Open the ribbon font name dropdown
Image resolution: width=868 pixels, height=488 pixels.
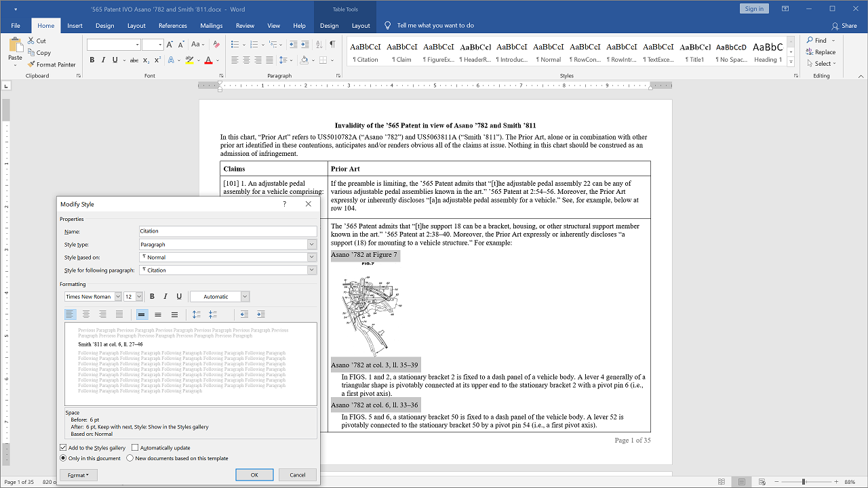(138, 45)
